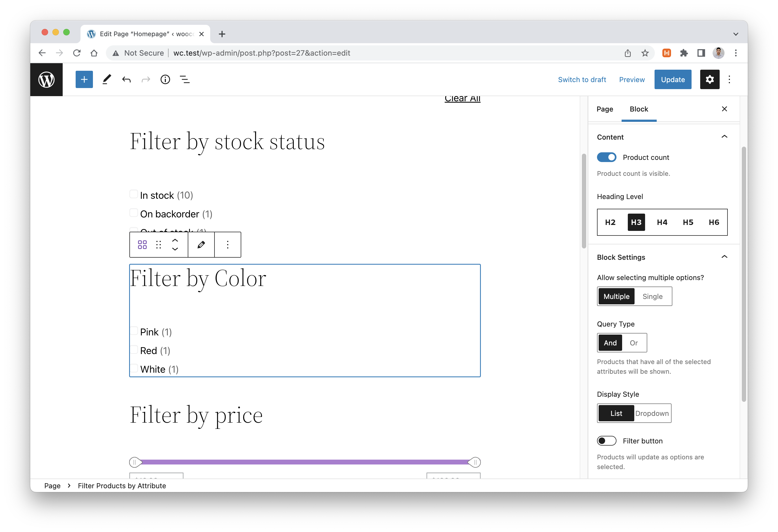This screenshot has width=778, height=532.
Task: Select the Tools pencil icon in top toolbar
Action: click(x=107, y=79)
